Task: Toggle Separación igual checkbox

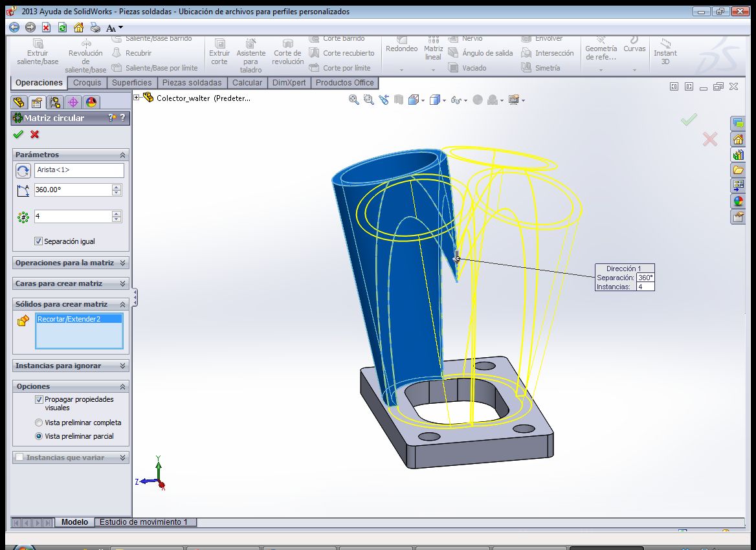Action: [x=39, y=241]
